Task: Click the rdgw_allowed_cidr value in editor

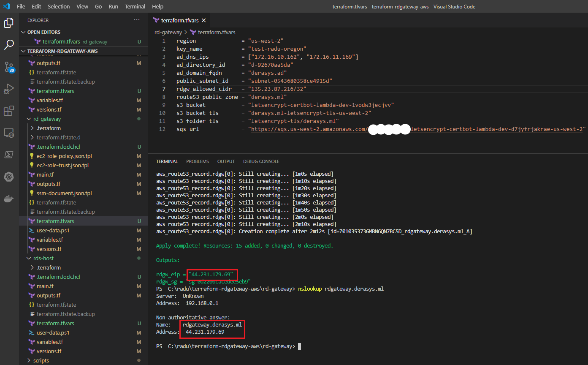Action: point(277,89)
